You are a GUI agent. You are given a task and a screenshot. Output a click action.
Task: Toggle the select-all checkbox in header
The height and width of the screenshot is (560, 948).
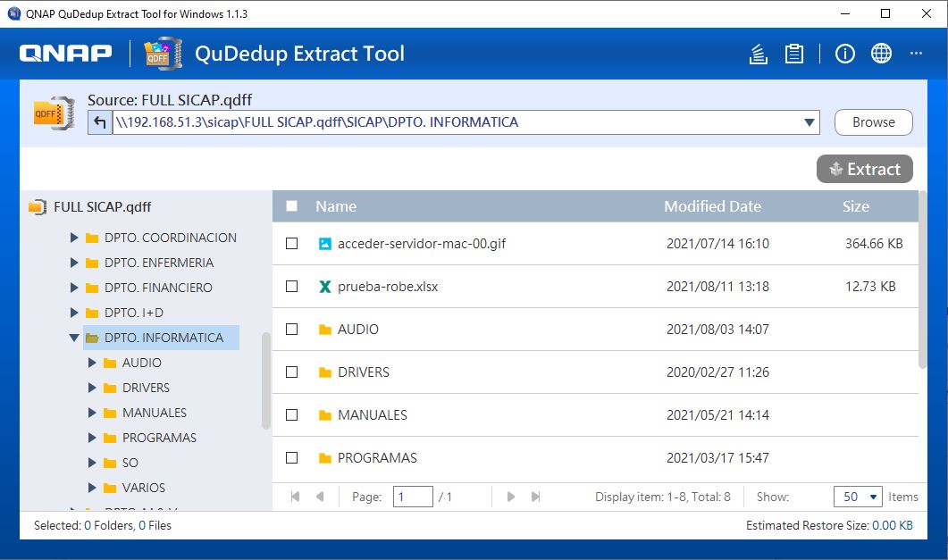pos(291,206)
